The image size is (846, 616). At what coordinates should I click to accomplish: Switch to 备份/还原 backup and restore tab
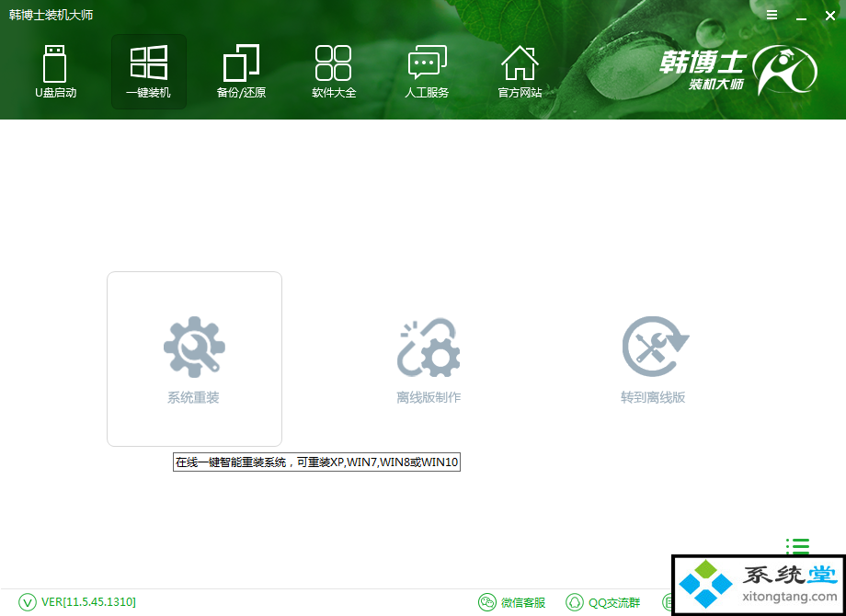point(241,72)
